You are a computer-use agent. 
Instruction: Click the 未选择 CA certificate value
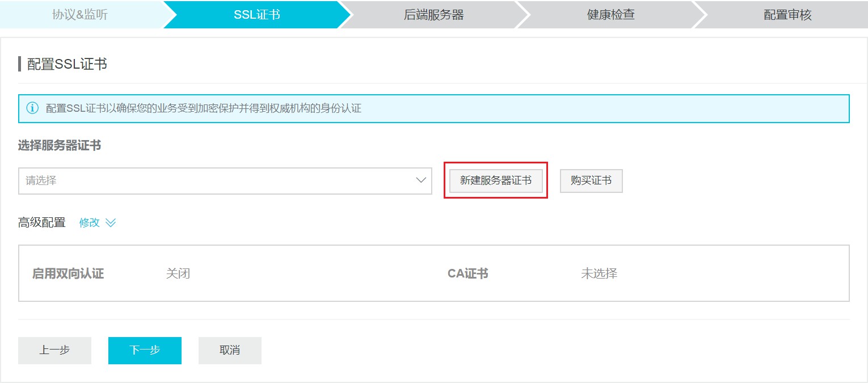pyautogui.click(x=599, y=273)
